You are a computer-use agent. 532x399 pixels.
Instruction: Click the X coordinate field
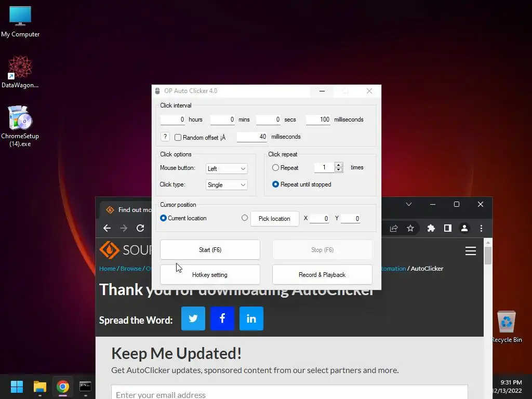(x=319, y=219)
